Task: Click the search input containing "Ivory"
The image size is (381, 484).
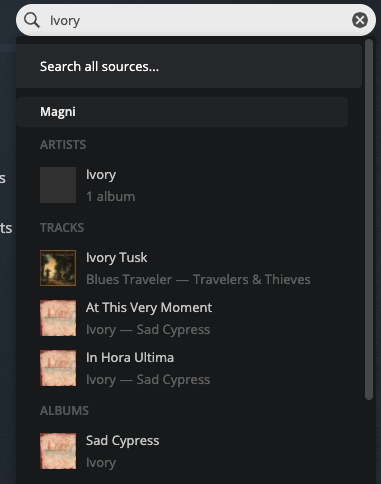Action: point(196,20)
